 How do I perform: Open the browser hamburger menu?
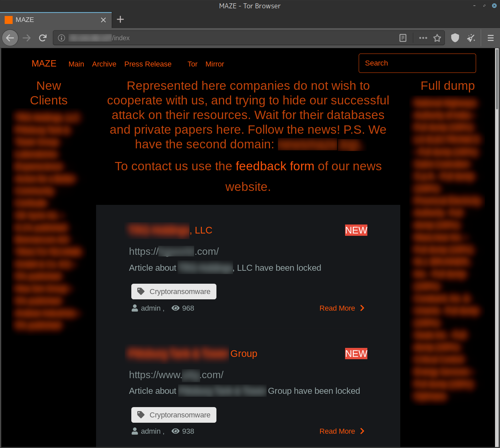[x=490, y=38]
